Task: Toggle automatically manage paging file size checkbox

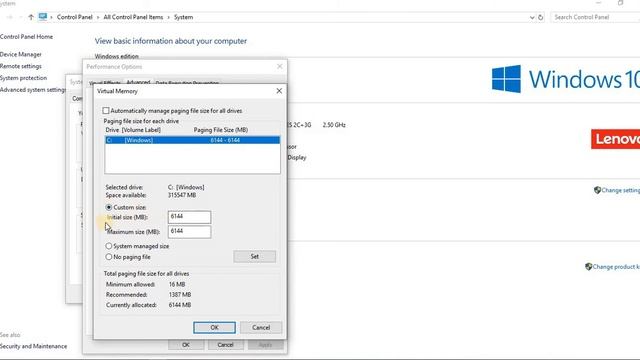Action: click(x=106, y=111)
